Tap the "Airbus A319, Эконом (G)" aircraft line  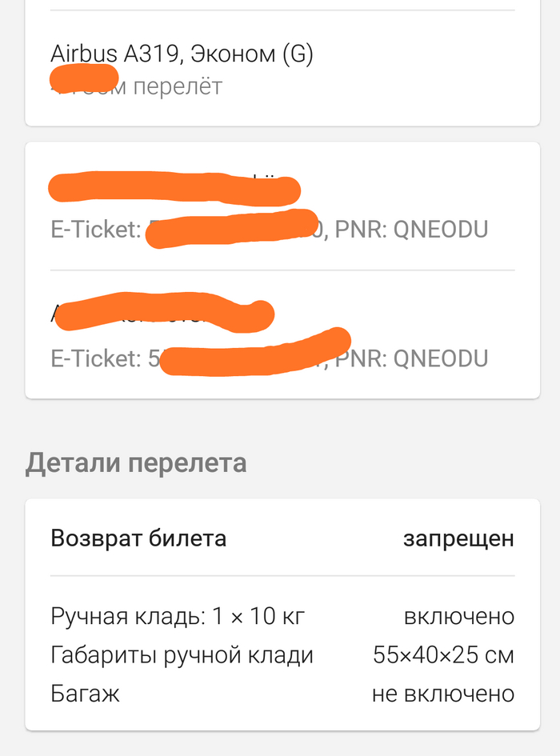182,54
